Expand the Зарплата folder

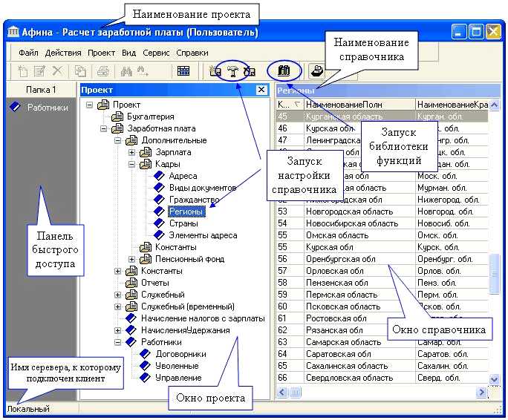coord(131,152)
